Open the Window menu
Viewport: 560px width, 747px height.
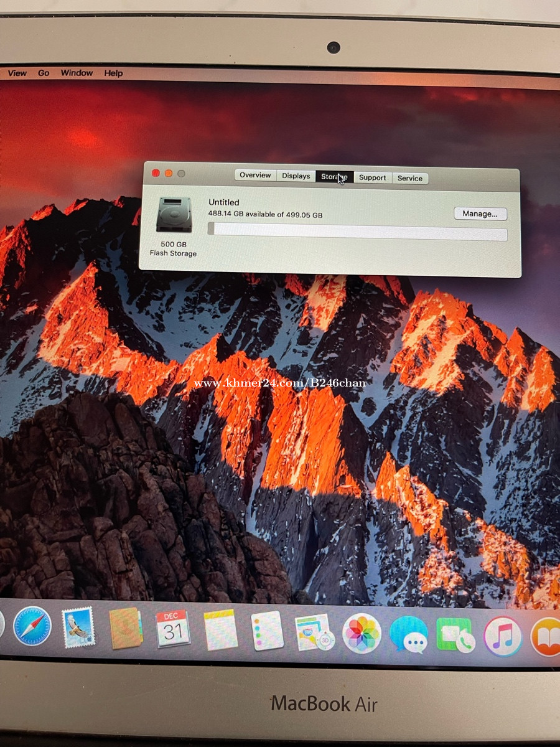(x=77, y=73)
